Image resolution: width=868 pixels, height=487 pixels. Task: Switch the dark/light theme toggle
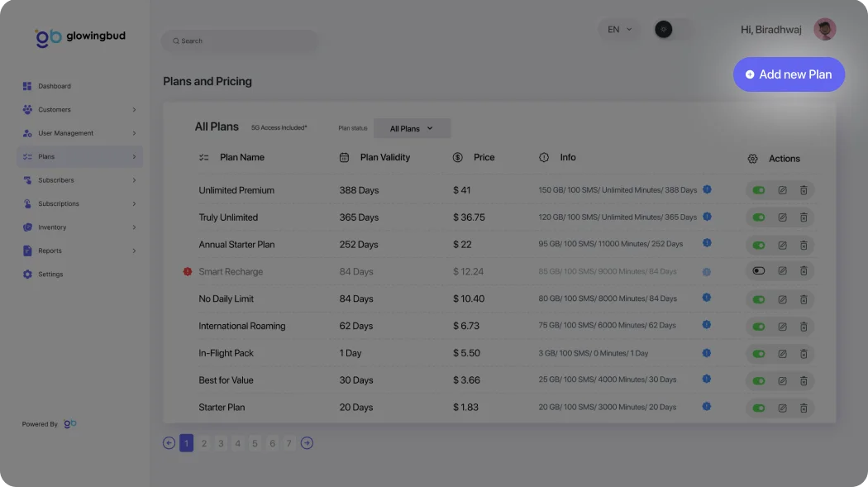click(x=674, y=30)
